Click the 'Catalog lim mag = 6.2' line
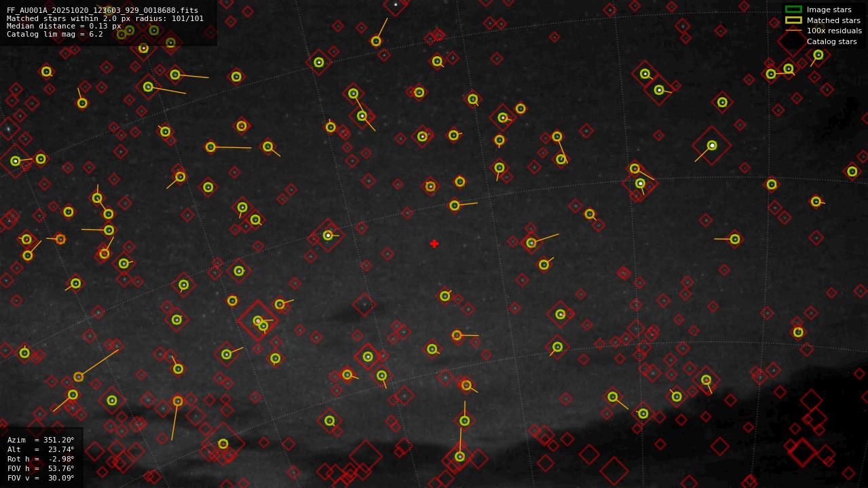868x488 pixels. 55,34
